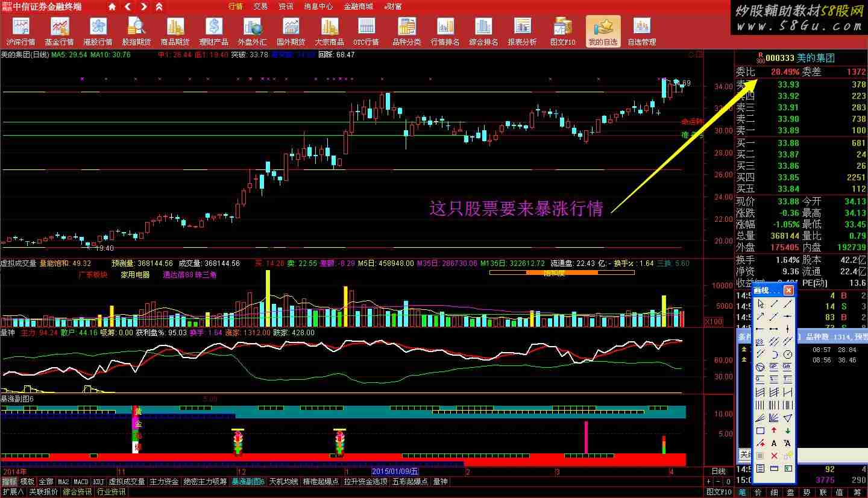Open the 资讯 top menu
Screen dimensions: 868x498
click(x=286, y=7)
